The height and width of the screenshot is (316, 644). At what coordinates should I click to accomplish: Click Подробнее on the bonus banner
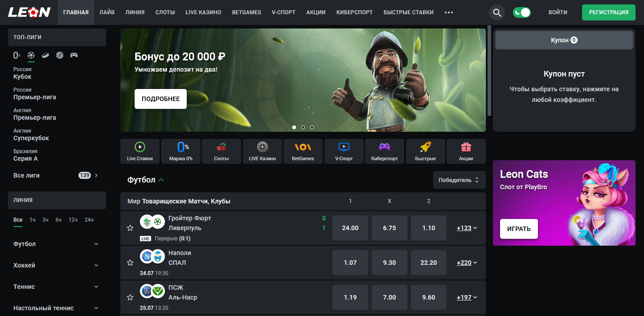(x=160, y=99)
